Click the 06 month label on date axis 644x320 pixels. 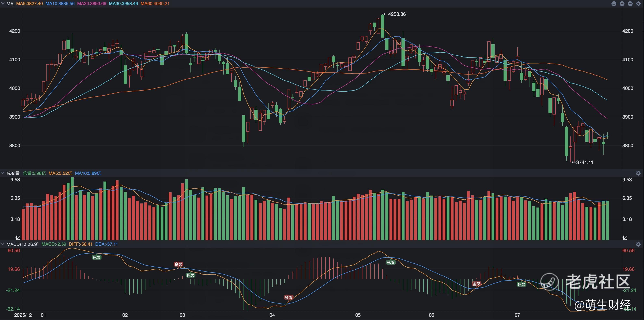432,315
